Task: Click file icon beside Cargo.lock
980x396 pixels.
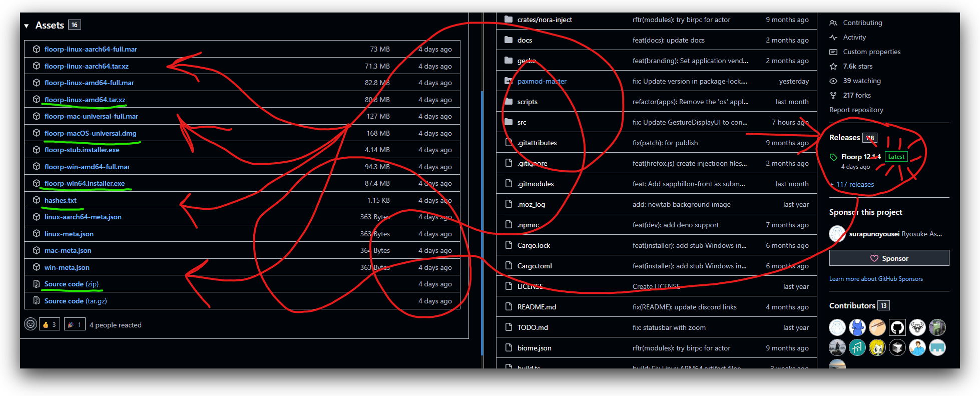Action: [509, 245]
